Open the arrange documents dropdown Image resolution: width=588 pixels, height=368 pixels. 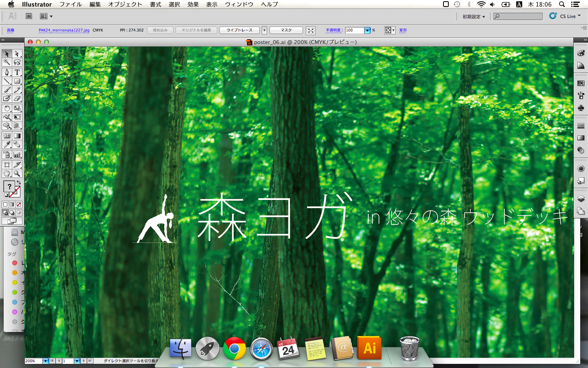46,16
